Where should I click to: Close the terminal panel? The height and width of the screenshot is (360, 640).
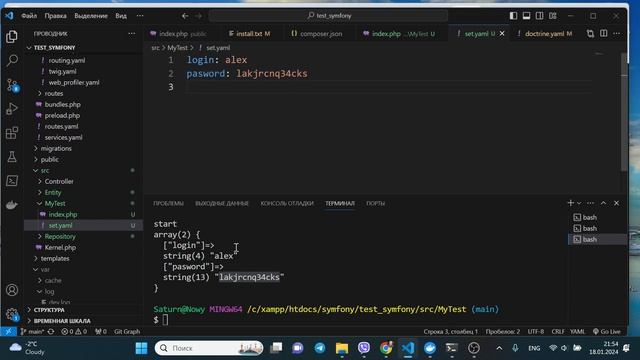click(616, 203)
